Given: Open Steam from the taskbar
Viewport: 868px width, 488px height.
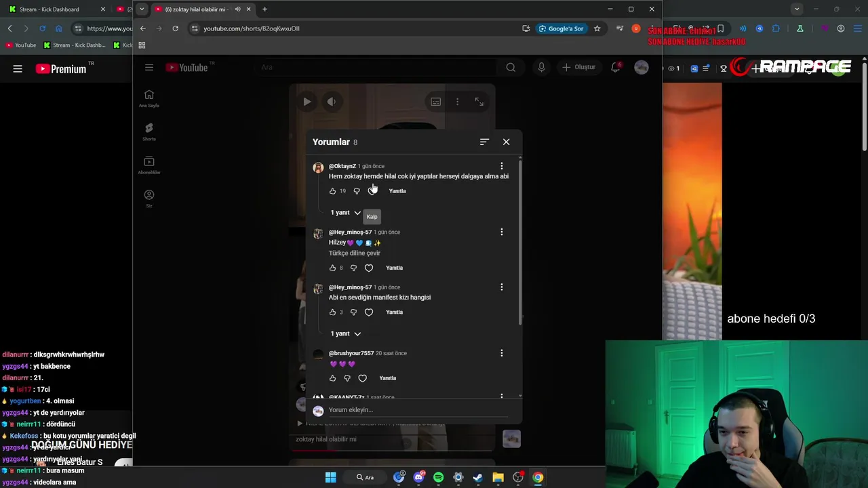Looking at the screenshot, I should click(x=478, y=477).
